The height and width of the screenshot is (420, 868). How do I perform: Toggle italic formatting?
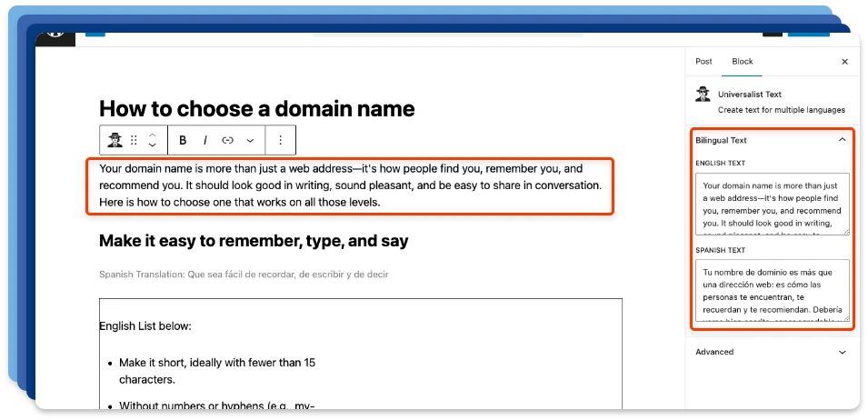[x=205, y=140]
